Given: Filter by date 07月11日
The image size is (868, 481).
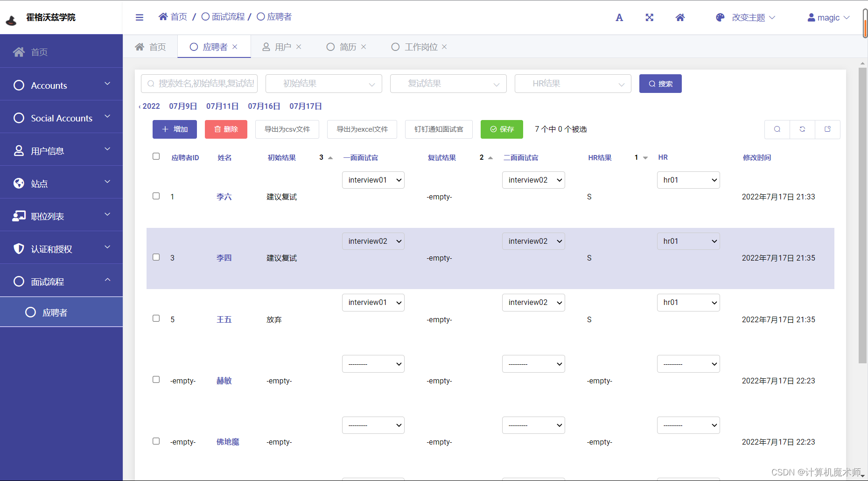Looking at the screenshot, I should click(x=222, y=106).
